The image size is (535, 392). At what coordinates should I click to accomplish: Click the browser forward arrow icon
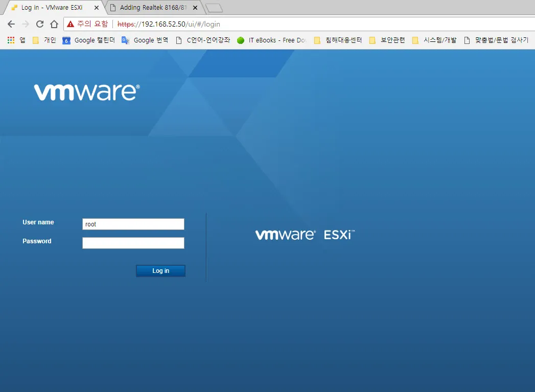(x=26, y=24)
